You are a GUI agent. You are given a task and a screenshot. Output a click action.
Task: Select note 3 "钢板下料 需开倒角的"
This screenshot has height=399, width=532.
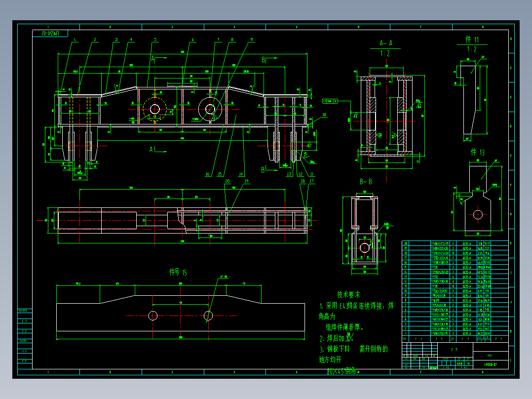click(x=353, y=349)
